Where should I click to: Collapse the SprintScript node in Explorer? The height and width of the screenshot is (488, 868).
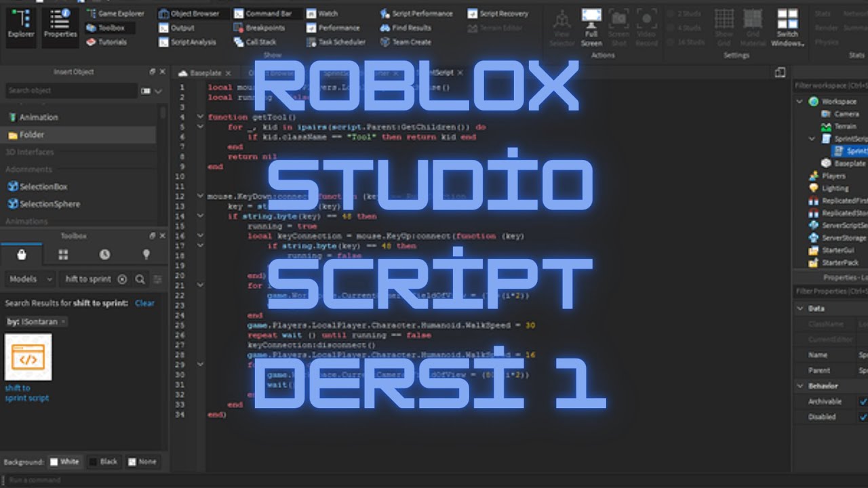[812, 139]
